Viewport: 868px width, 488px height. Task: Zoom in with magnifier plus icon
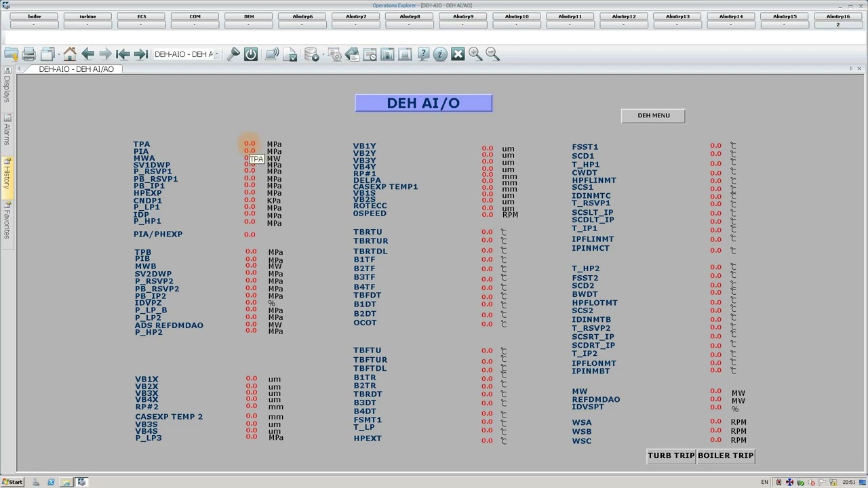click(x=475, y=54)
